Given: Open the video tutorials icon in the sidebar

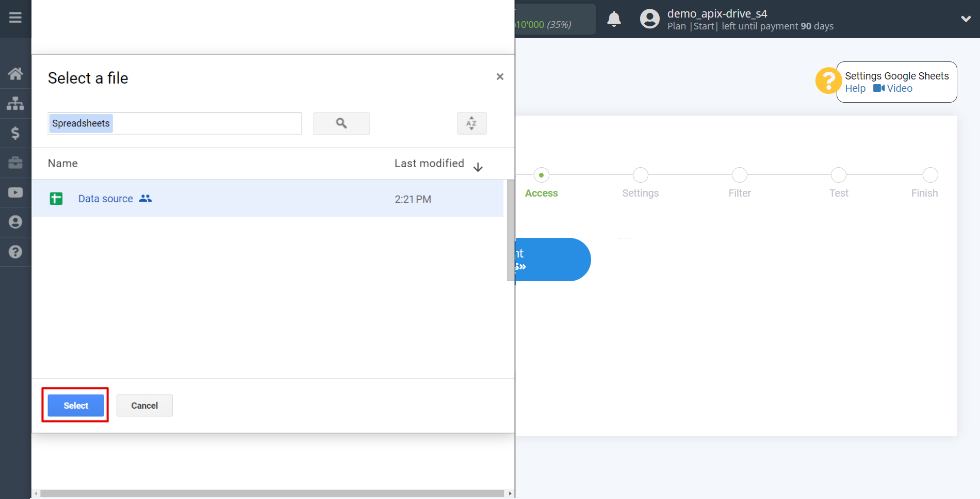Looking at the screenshot, I should 15,192.
